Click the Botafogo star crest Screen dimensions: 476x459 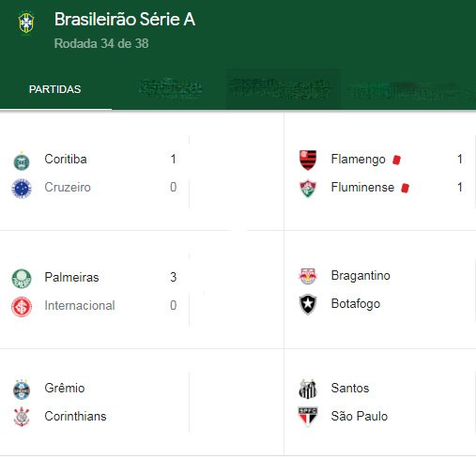308,304
